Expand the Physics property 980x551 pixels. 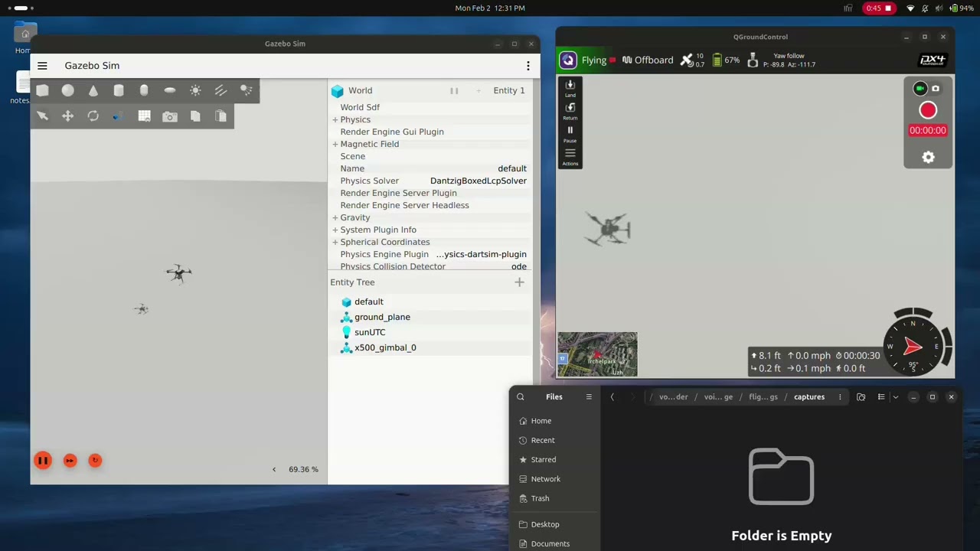tap(335, 120)
